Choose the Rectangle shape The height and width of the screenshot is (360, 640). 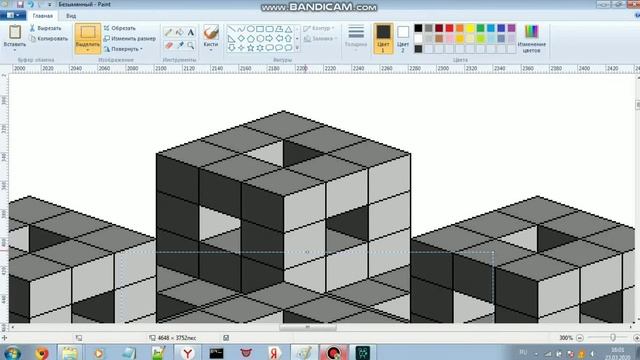[260, 29]
